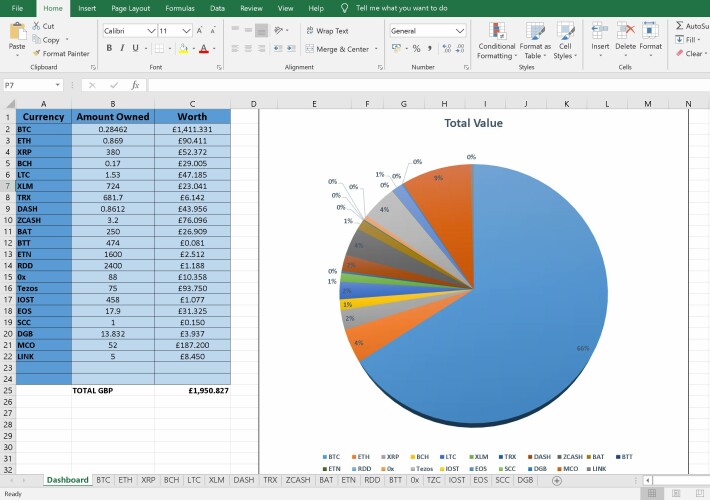710x500 pixels.
Task: Click the AutoSum button
Action: 692,26
